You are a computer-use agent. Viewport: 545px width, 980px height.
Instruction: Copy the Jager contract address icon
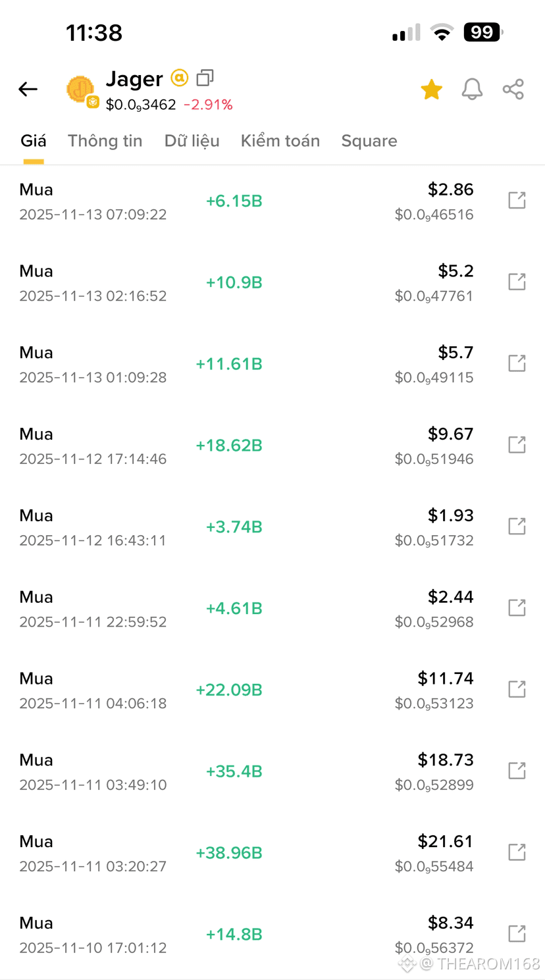tap(205, 78)
